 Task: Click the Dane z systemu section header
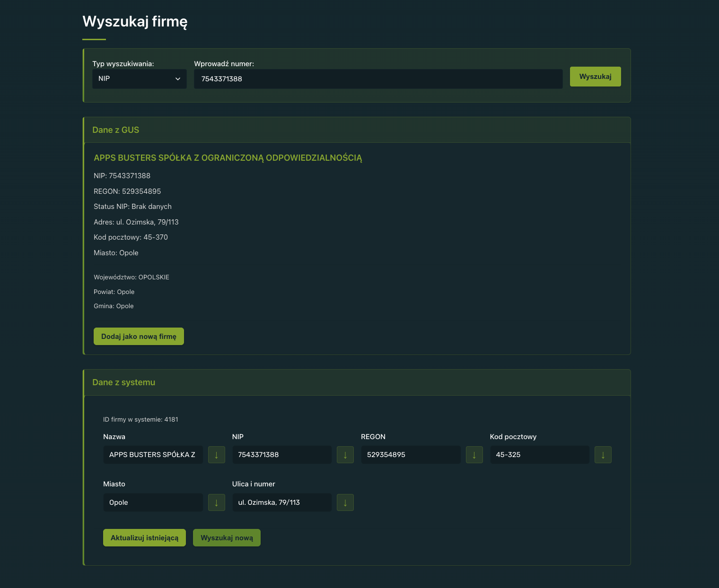coord(124,382)
